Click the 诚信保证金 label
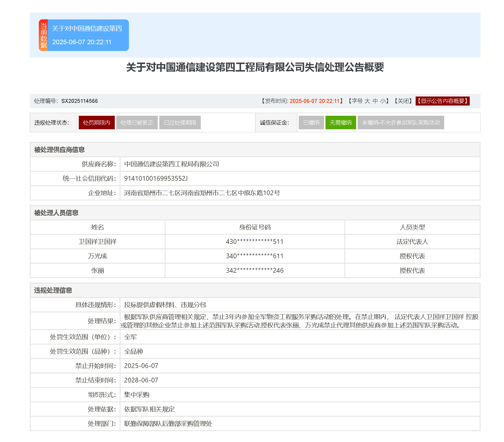This screenshot has width=504, height=442. 275,123
